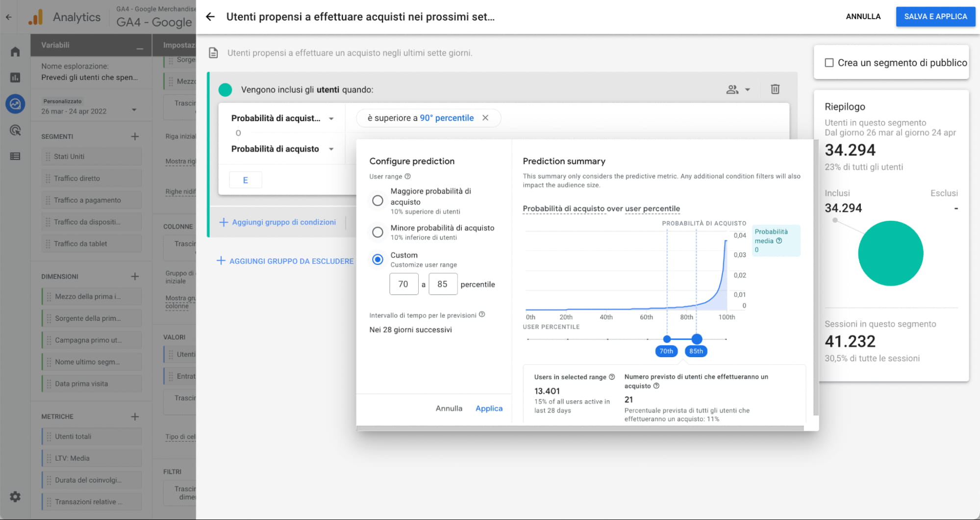
Task: Expand the user scope dropdown near trash
Action: [738, 89]
